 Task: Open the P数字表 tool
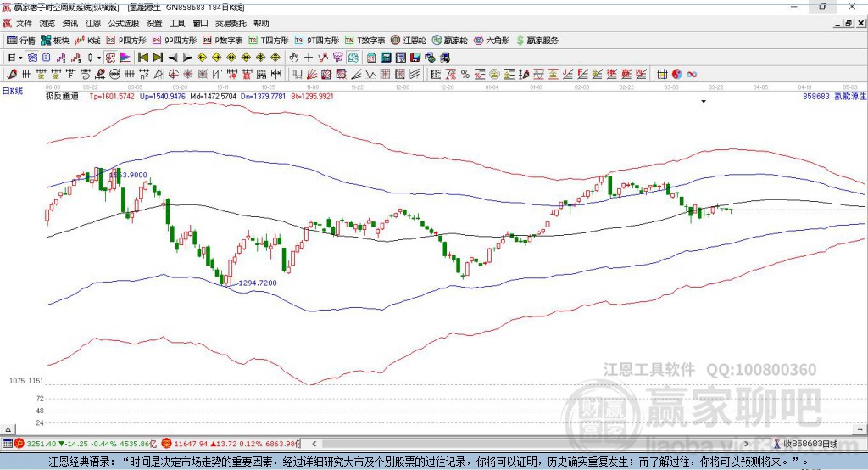coord(223,41)
